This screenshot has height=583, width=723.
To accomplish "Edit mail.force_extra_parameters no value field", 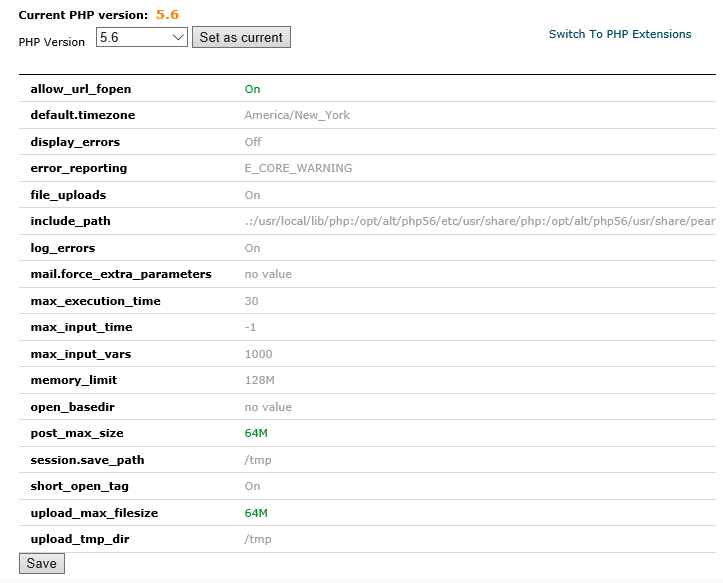I will tap(268, 274).
